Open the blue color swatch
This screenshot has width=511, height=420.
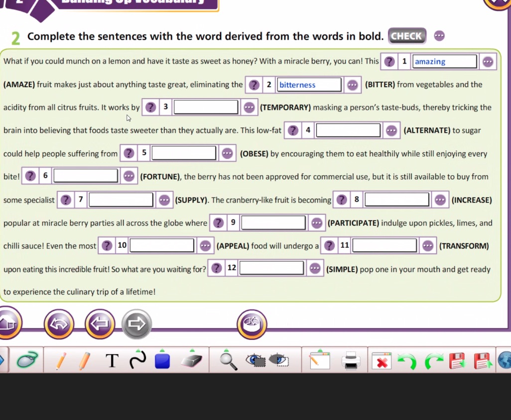coord(162,360)
